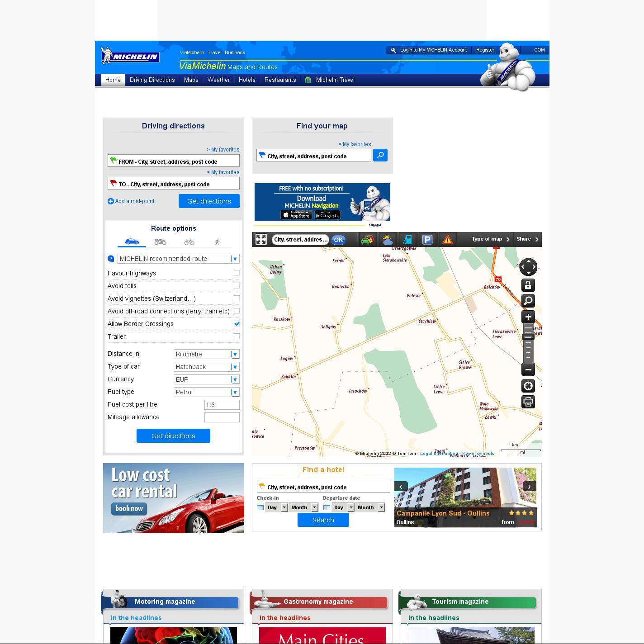644x644 pixels.
Task: Tick the Avoid tolls checkbox
Action: (x=237, y=286)
